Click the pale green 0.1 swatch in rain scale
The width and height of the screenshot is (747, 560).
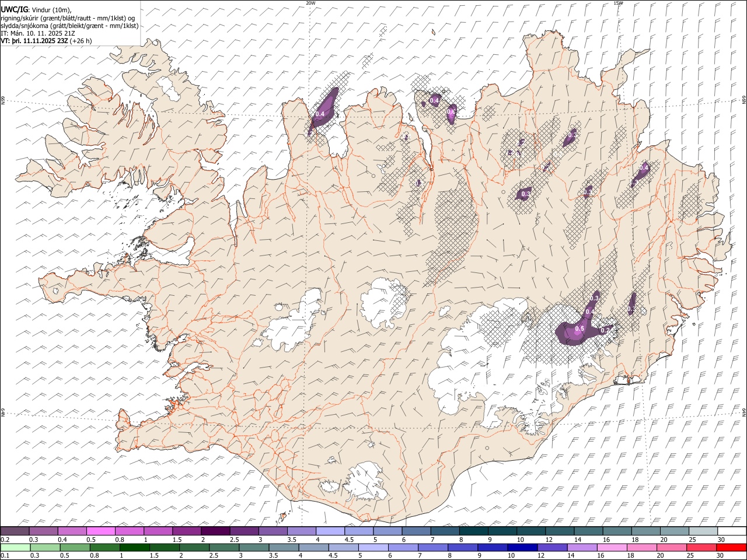(x=15, y=547)
